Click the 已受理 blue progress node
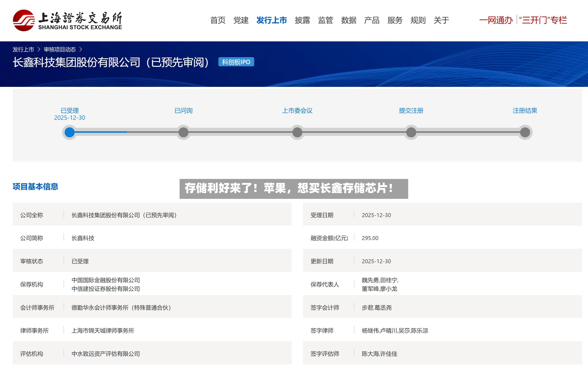This screenshot has height=378, width=588. click(x=70, y=132)
